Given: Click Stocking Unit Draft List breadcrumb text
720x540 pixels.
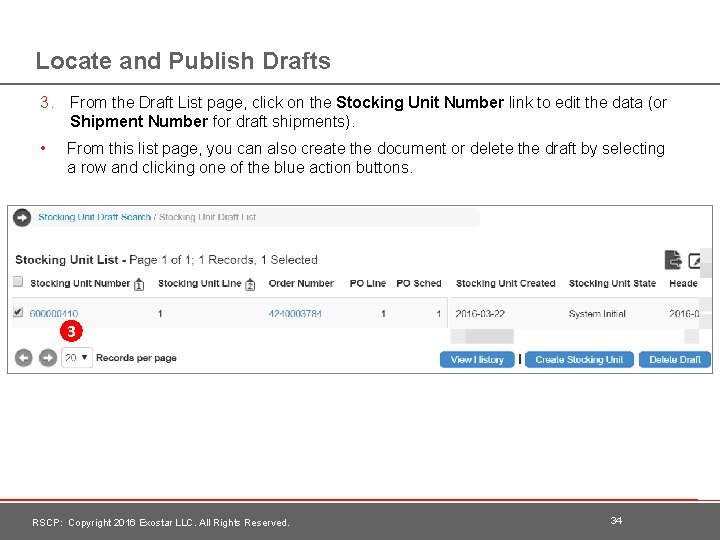Looking at the screenshot, I should [207, 217].
